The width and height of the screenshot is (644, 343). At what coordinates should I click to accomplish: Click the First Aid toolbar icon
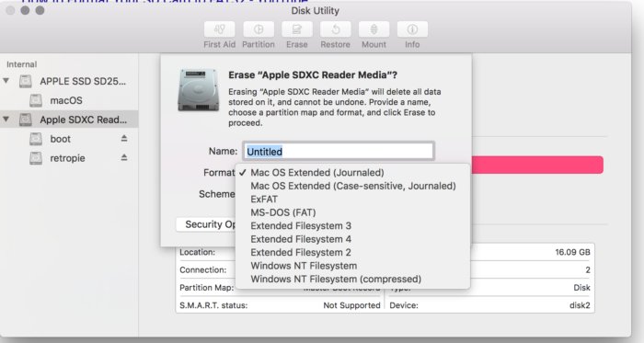(x=219, y=29)
